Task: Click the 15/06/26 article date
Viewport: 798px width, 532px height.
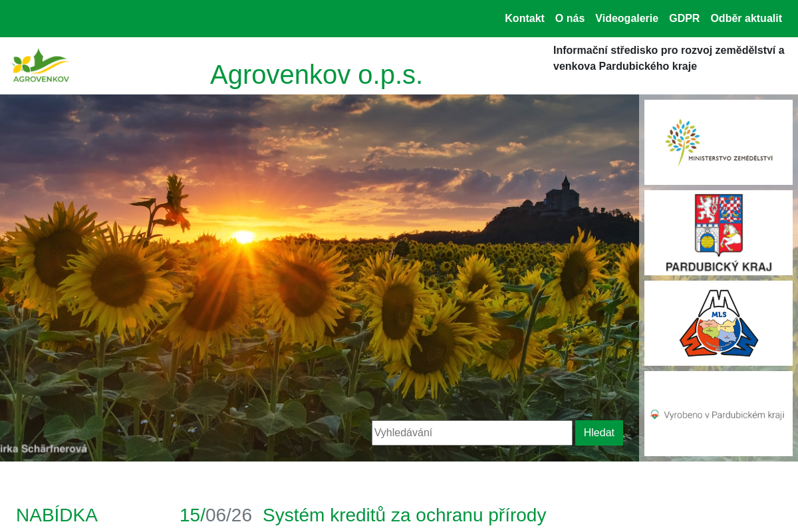Action: pyautogui.click(x=215, y=515)
